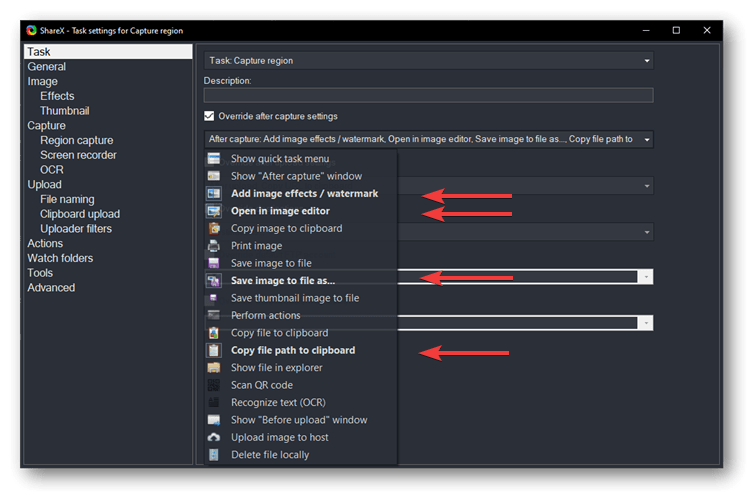Click the Recognize text (OCR) icon
The height and width of the screenshot is (495, 750).
214,402
